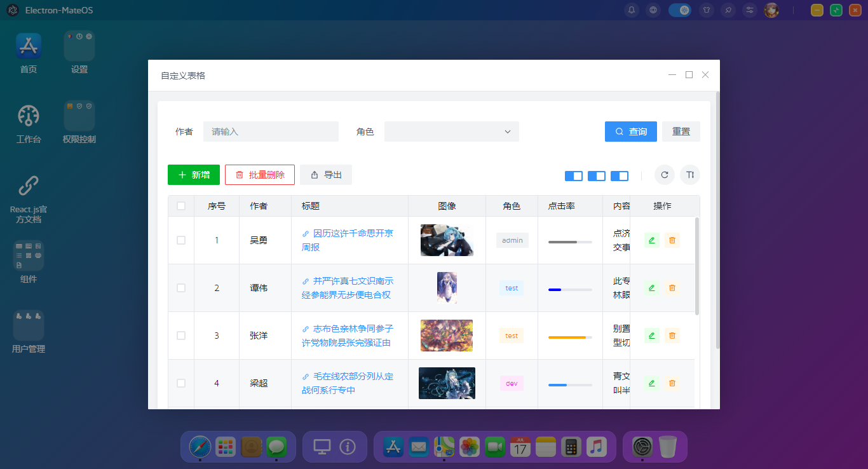
Task: Toggle the blue gear switch in the top bar
Action: [x=680, y=10]
